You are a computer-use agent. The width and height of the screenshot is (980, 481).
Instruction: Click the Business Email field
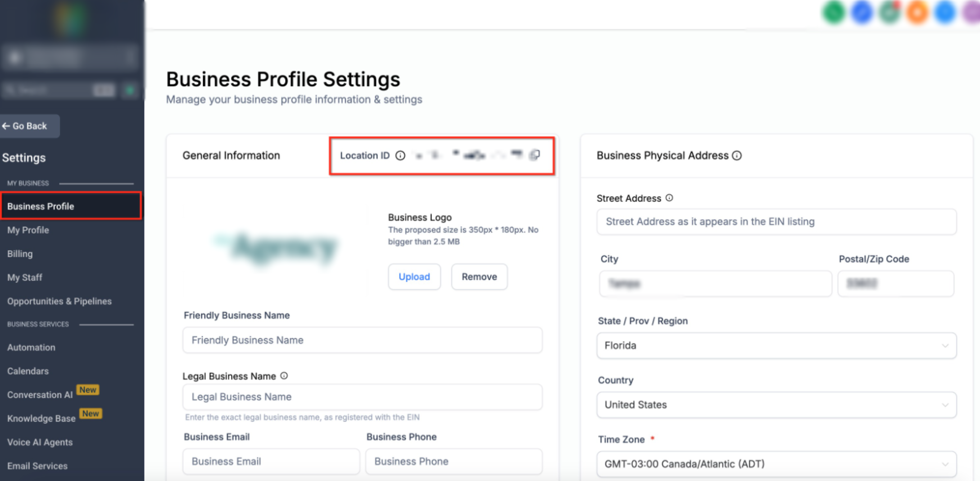tap(271, 461)
